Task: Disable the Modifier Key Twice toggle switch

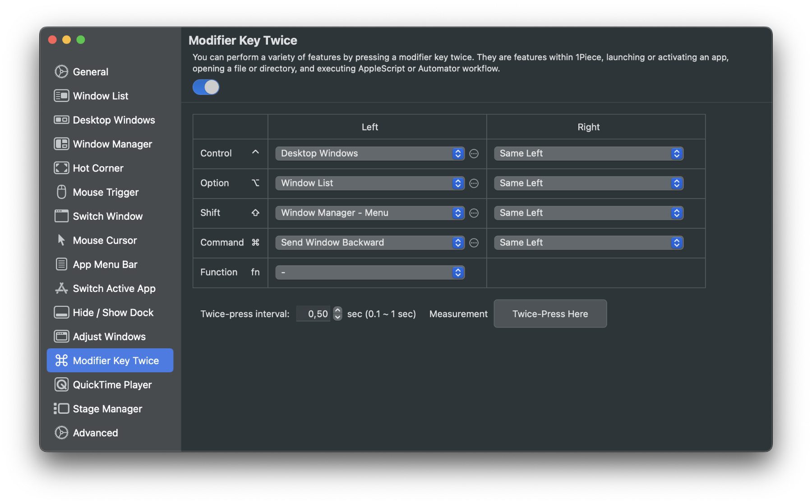Action: click(206, 87)
